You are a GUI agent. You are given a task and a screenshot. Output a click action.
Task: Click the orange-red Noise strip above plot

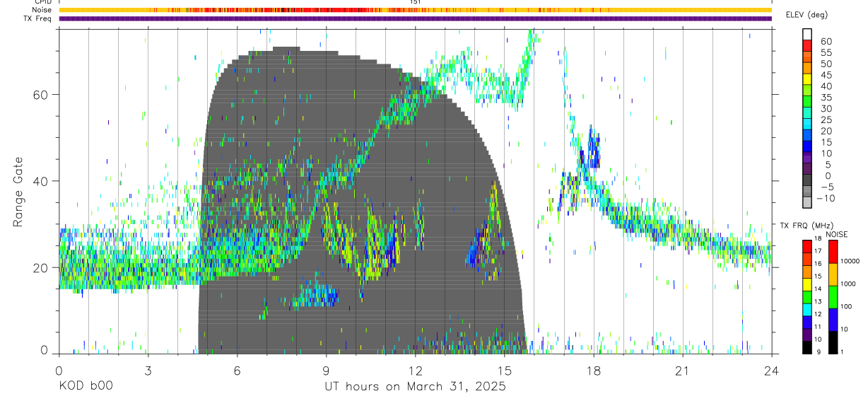point(415,10)
